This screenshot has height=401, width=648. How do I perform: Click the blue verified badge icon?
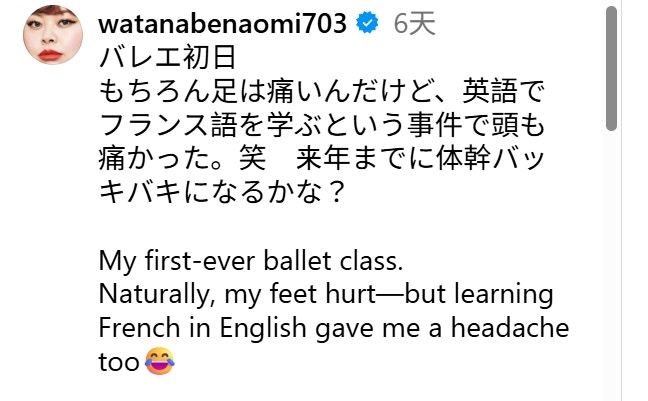pyautogui.click(x=367, y=23)
